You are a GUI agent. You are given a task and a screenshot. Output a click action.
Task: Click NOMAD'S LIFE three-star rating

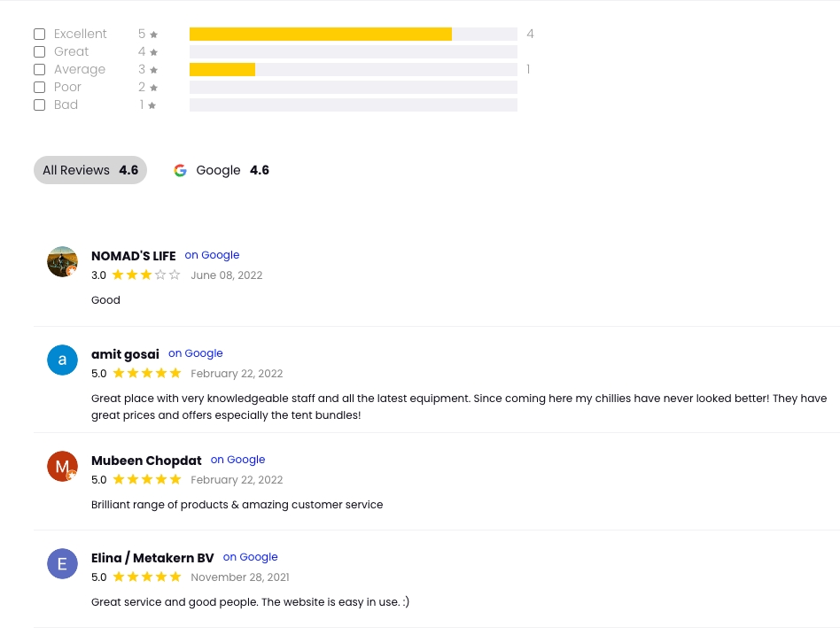(146, 275)
